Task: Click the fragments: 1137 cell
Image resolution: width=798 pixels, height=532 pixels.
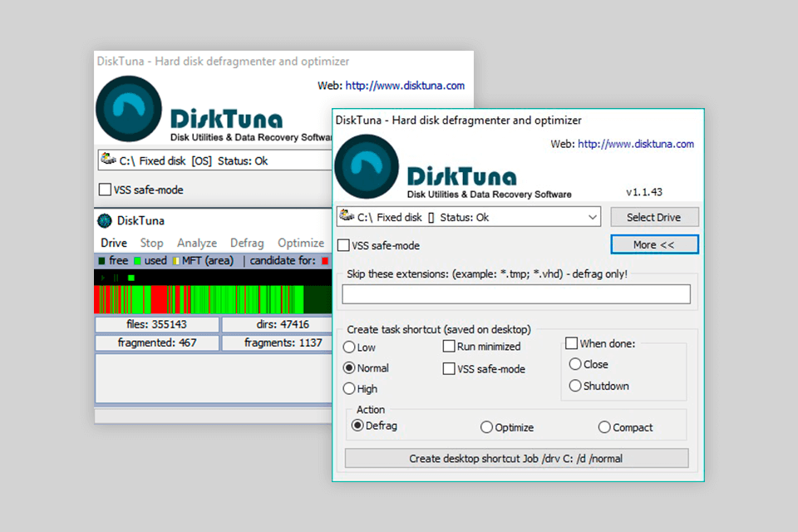Action: tap(278, 342)
